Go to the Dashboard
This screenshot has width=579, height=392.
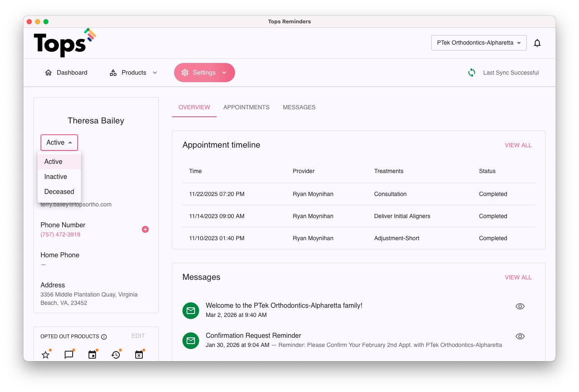(x=66, y=73)
